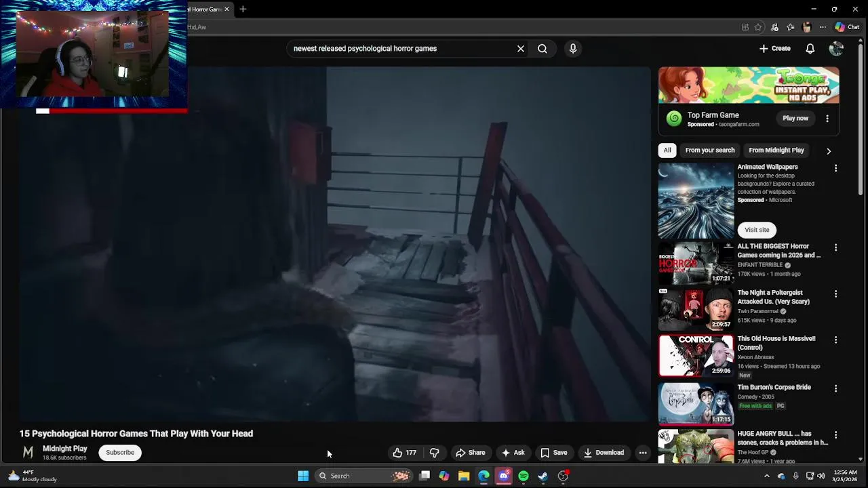Open the Midnight Play channel name

(x=65, y=449)
